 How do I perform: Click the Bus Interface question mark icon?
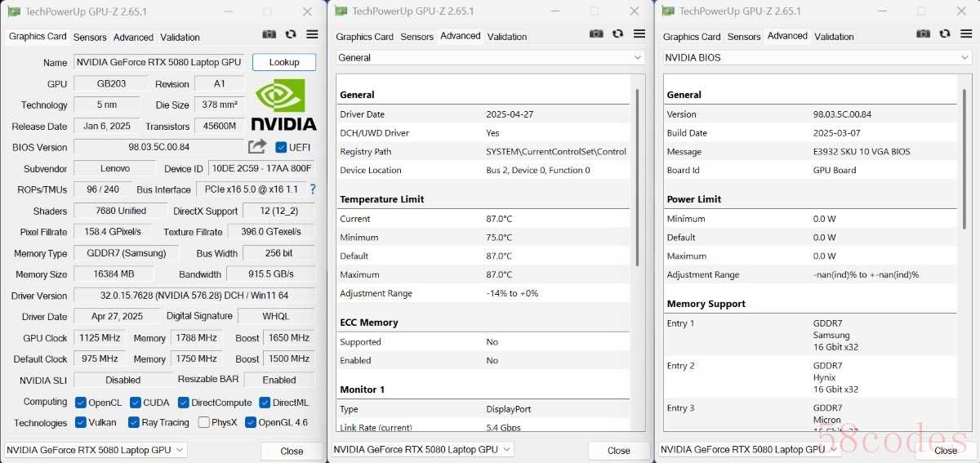click(312, 189)
